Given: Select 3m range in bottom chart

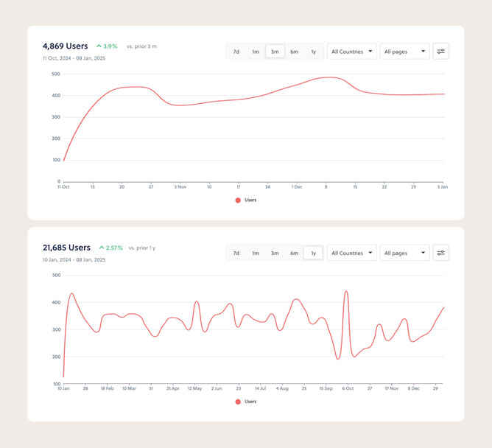Looking at the screenshot, I should [x=275, y=253].
